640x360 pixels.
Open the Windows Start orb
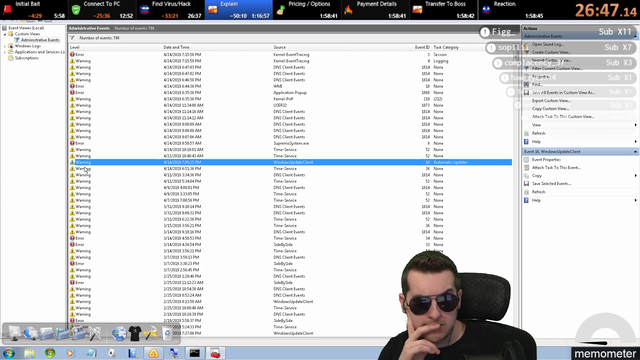pos(9,353)
